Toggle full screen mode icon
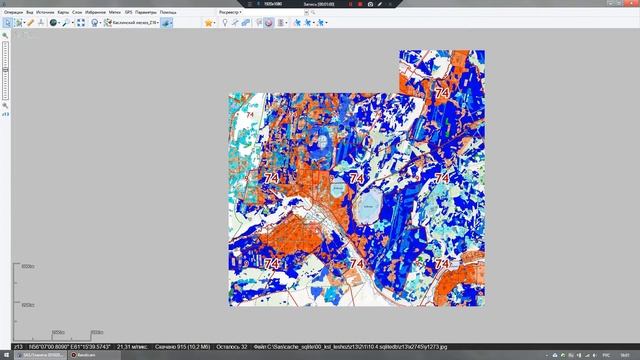This screenshot has height=360, width=640. [81, 23]
